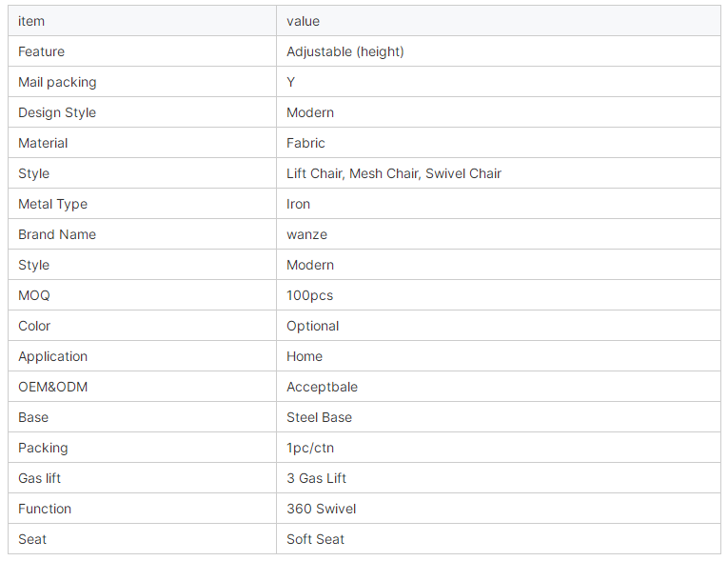Screen dimensions: 728x561
Task: Click the 'Application' label cell
Action: (x=142, y=356)
